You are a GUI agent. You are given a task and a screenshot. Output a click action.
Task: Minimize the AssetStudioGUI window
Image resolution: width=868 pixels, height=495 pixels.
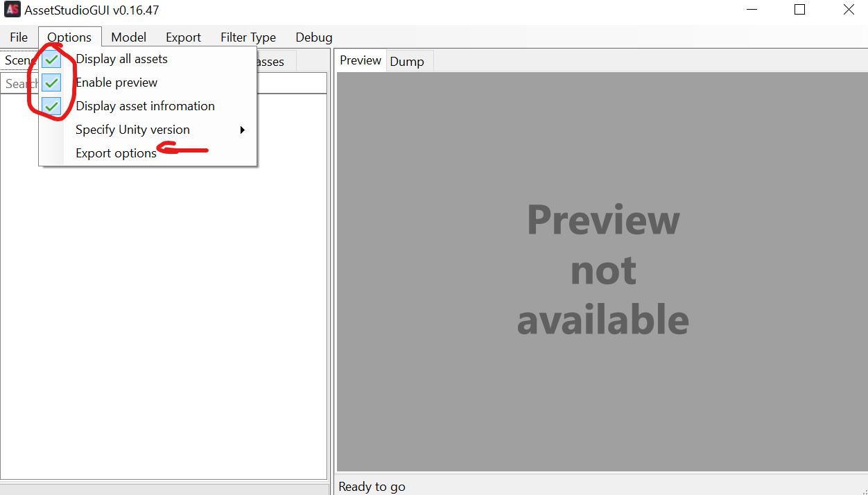[x=752, y=10]
